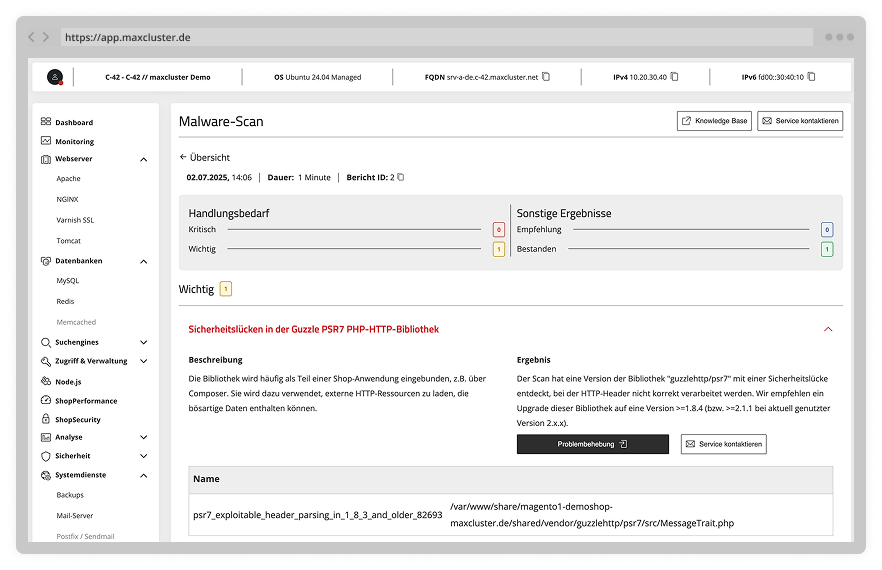Open the Knowledge Base

[x=714, y=121]
